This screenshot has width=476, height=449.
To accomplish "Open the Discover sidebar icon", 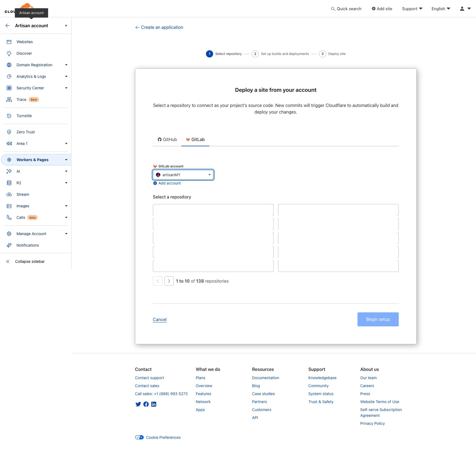I will [x=9, y=53].
